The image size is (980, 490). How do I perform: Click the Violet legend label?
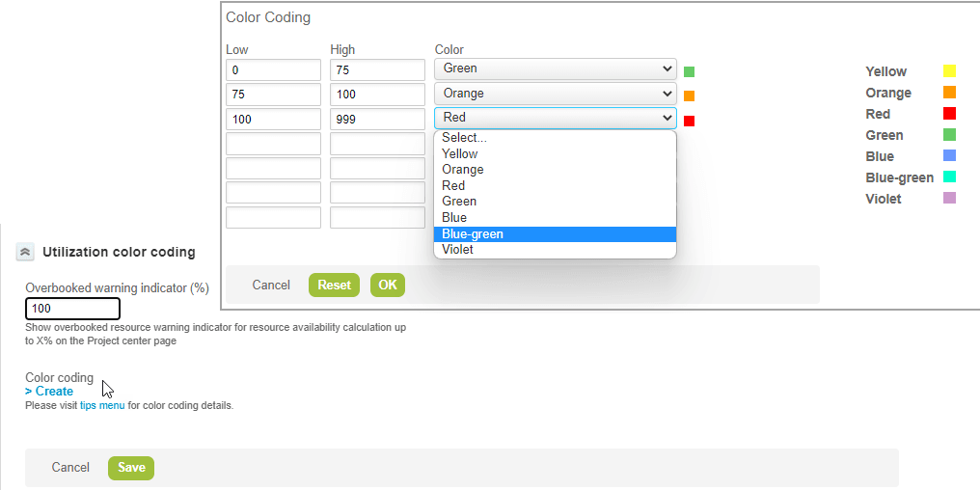pos(884,200)
